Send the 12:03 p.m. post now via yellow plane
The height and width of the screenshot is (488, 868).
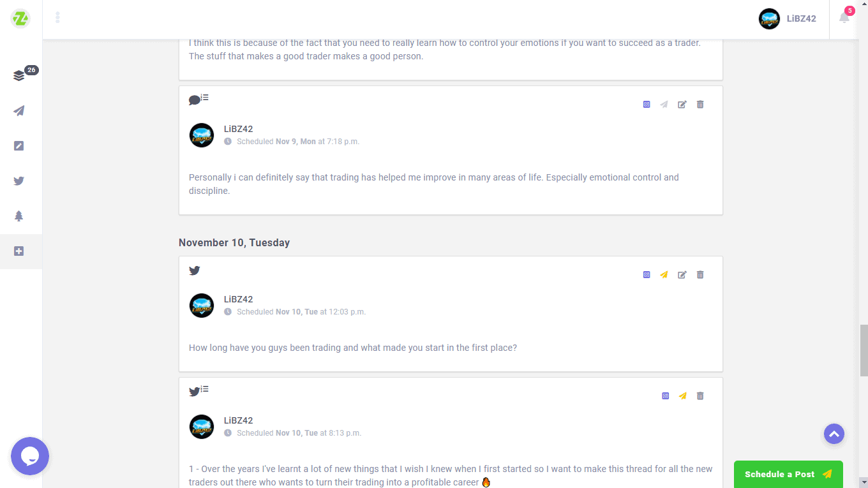pos(664,275)
